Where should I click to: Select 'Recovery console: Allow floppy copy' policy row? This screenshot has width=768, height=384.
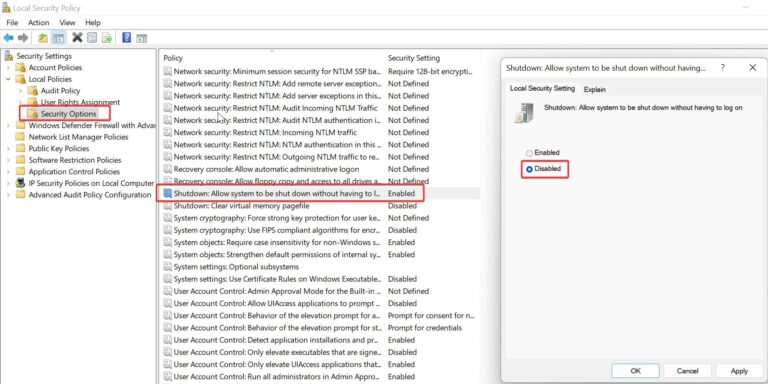[x=320, y=181]
